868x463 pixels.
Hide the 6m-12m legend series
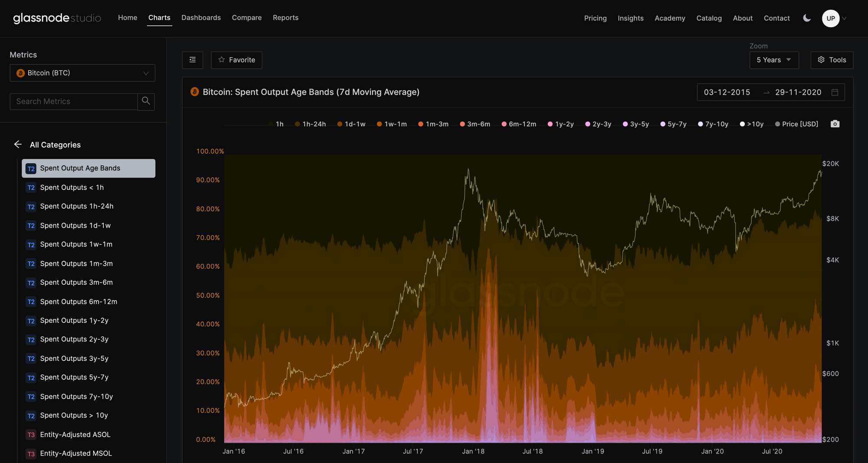coord(519,124)
